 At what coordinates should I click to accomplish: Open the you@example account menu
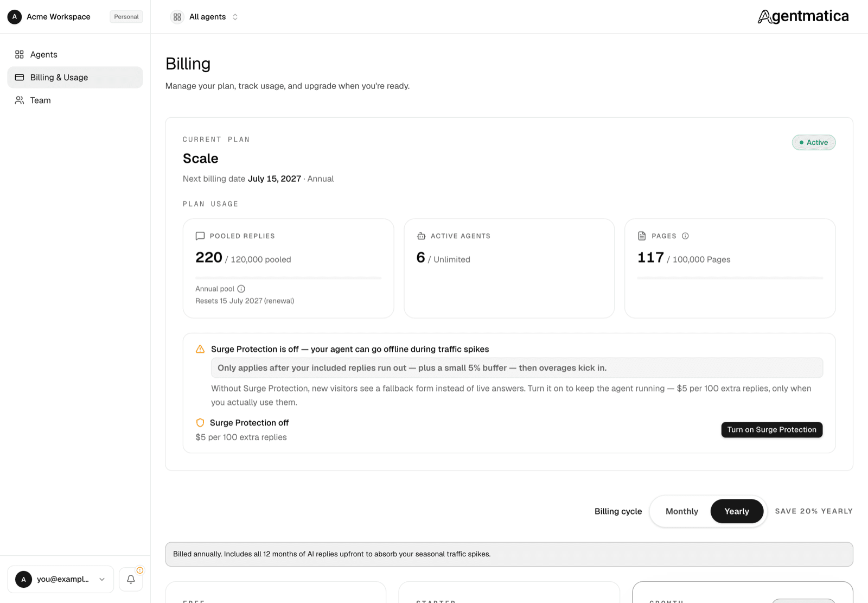pos(61,579)
